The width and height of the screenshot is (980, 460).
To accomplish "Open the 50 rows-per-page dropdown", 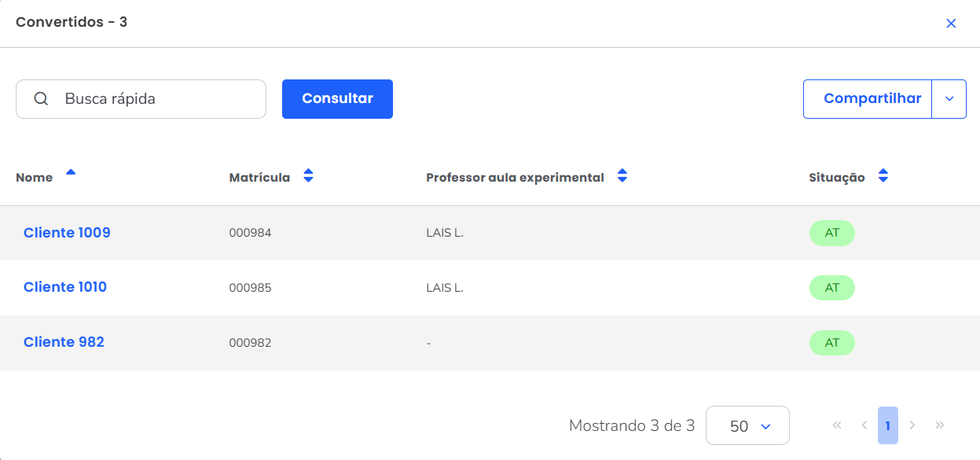I will click(x=747, y=426).
